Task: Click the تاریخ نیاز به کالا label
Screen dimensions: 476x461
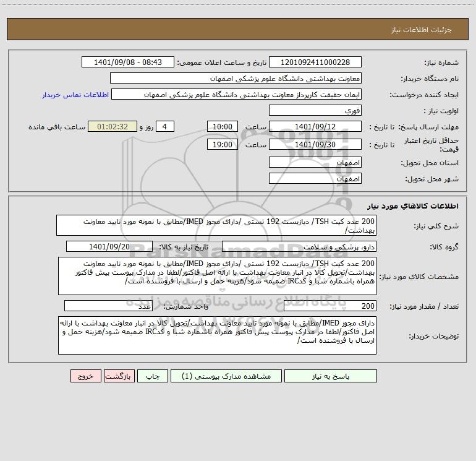Action: tap(184, 247)
